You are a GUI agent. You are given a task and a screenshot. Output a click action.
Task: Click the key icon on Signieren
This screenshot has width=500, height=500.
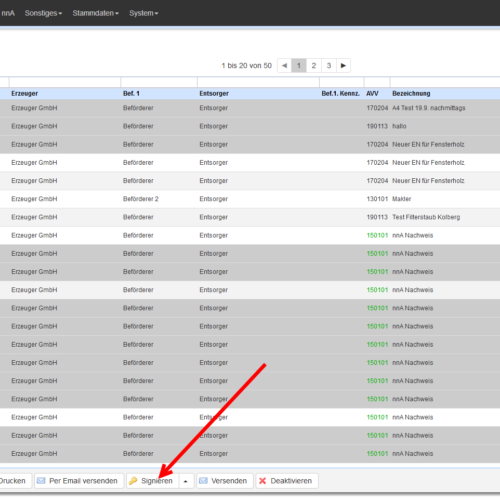coord(133,481)
